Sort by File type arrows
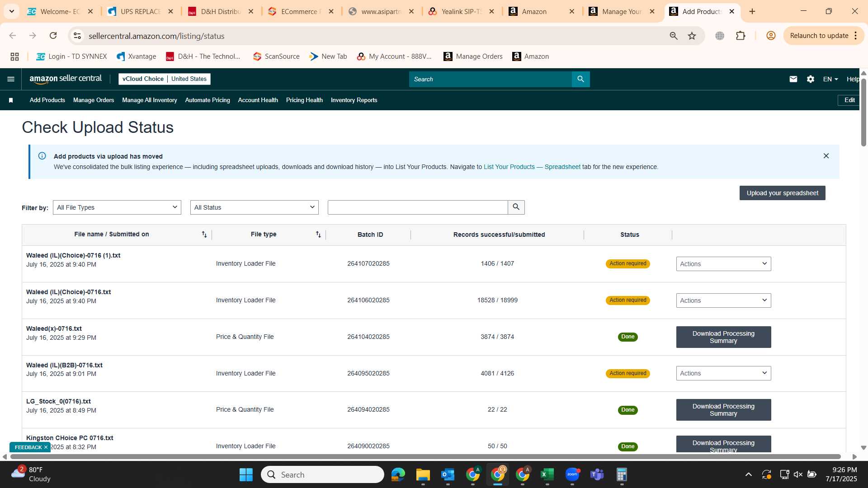868x488 pixels. [318, 235]
